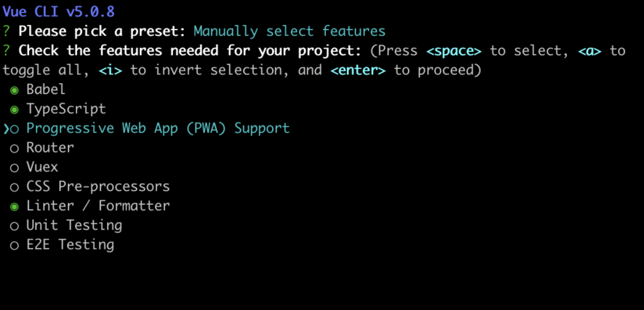Click the cursor arrow beside PWA Support
Image resolution: width=644 pixels, height=310 pixels.
pos(6,129)
